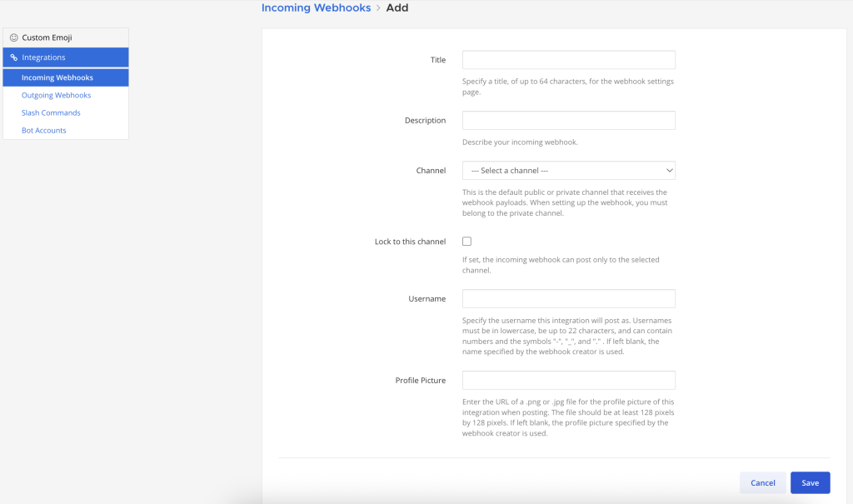Select Integrations in sidebar

coord(66,57)
